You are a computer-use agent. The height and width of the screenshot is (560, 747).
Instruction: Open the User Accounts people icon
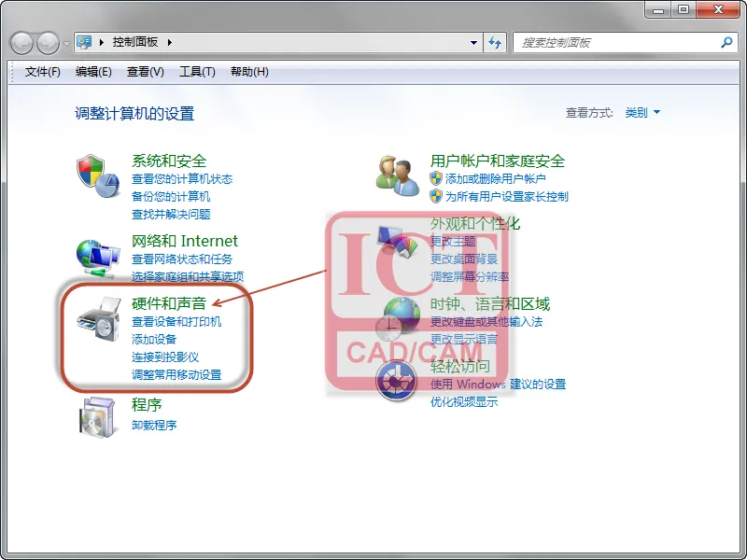pyautogui.click(x=398, y=175)
